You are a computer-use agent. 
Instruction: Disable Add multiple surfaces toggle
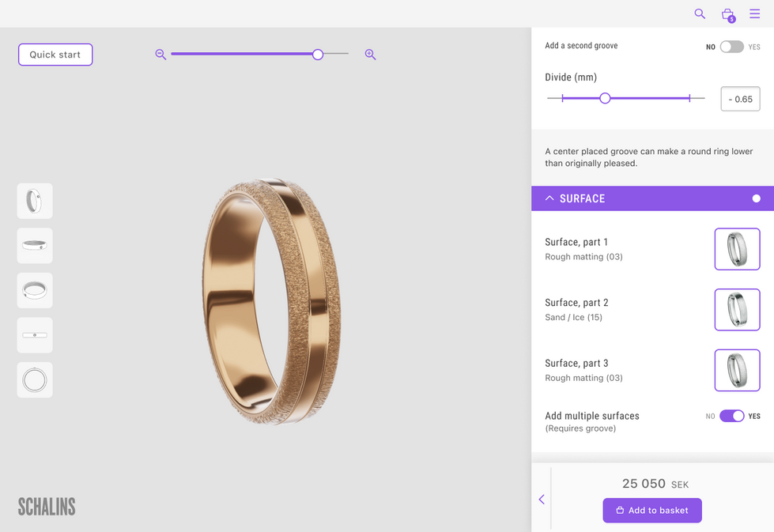731,416
